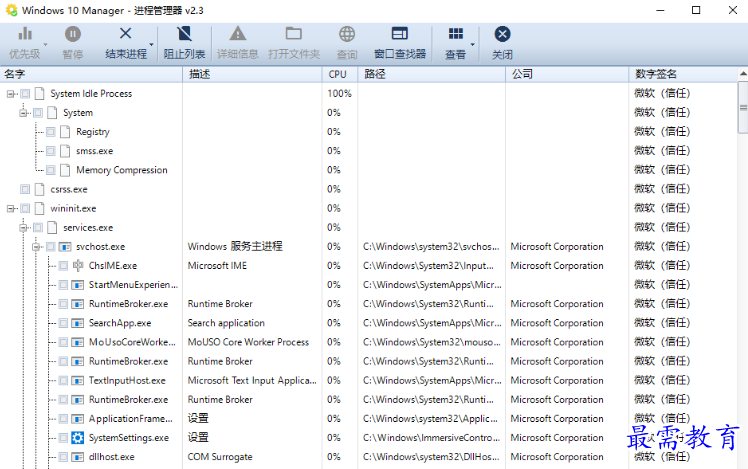This screenshot has height=469, width=748.
Task: Select the Microsoft Text Input Applica... text
Action: coord(252,380)
